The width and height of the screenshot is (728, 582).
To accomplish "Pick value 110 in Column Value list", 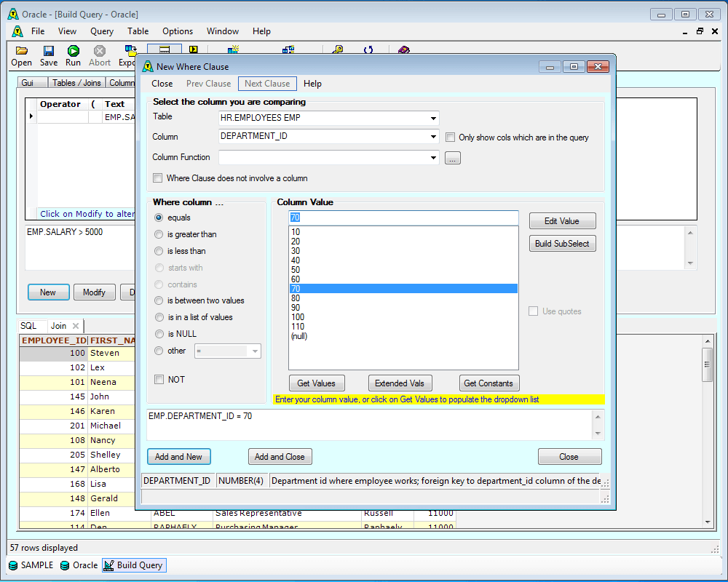I will tap(403, 326).
